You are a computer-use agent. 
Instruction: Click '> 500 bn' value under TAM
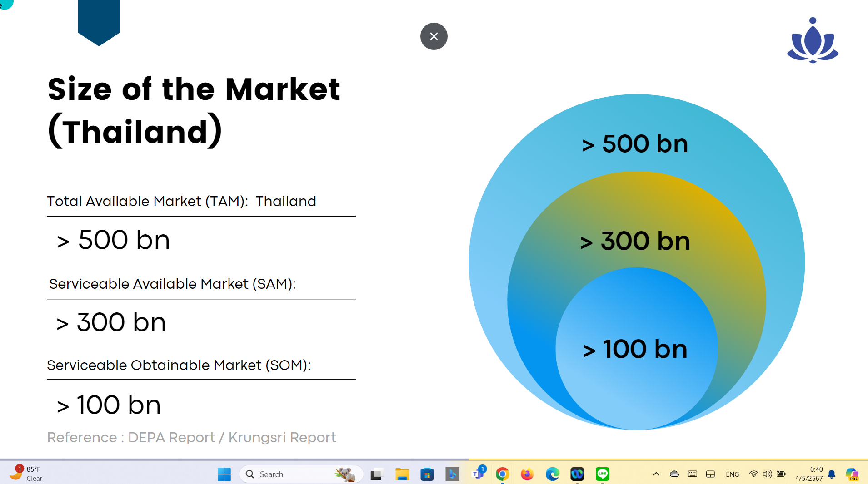(x=113, y=240)
